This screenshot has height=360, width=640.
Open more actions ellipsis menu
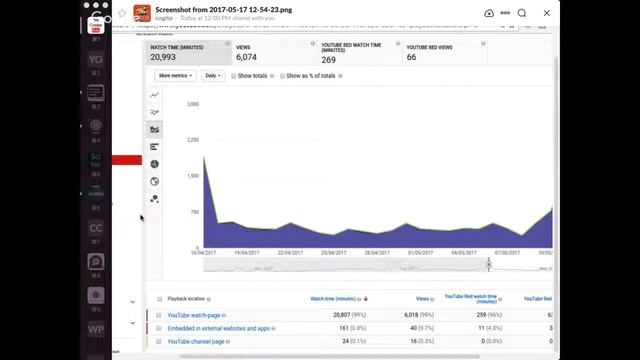click(x=505, y=13)
